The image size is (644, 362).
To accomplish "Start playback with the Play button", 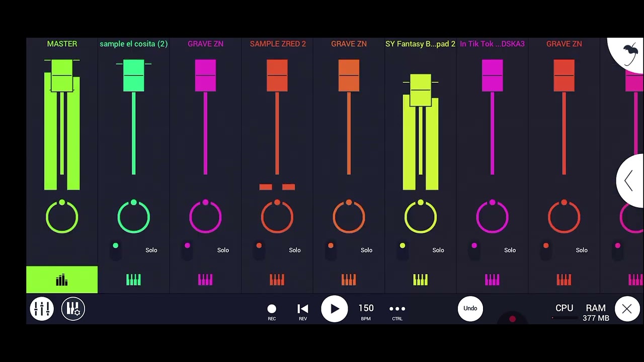I will tap(335, 309).
